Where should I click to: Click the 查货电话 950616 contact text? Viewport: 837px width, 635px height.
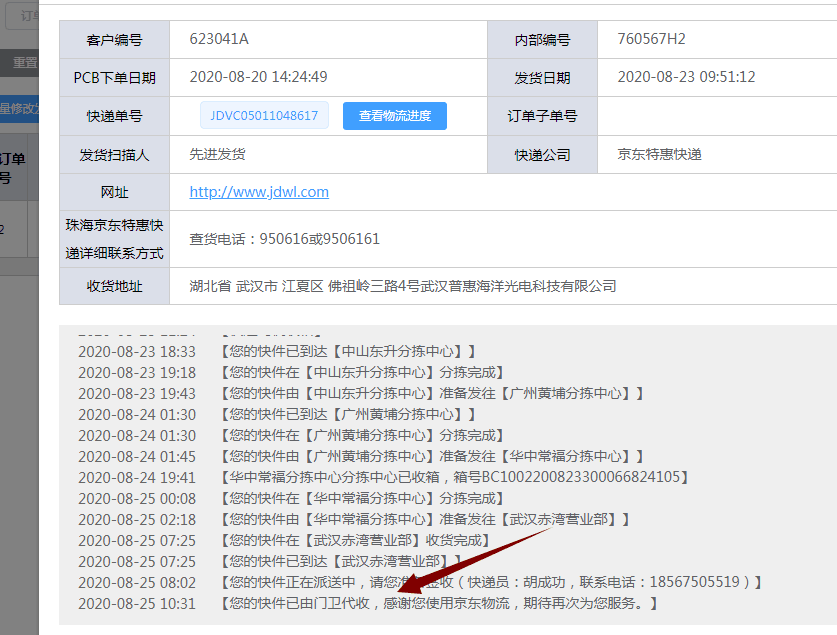(284, 239)
